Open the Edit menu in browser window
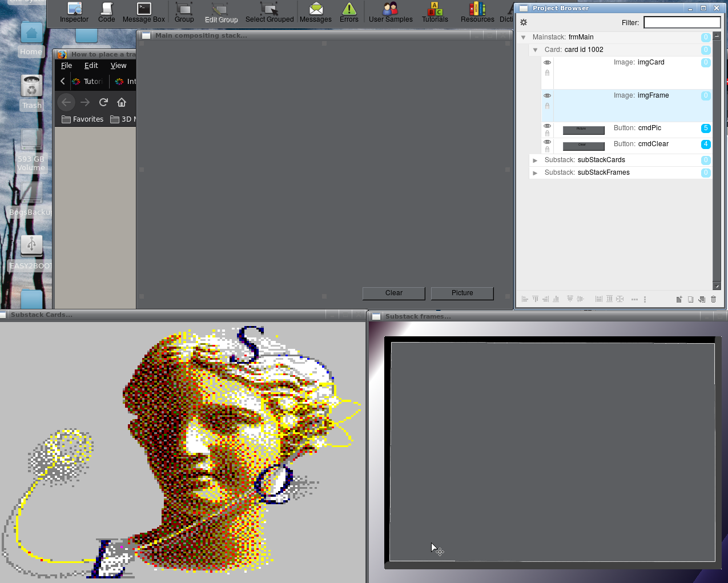This screenshot has width=728, height=583. [x=91, y=66]
